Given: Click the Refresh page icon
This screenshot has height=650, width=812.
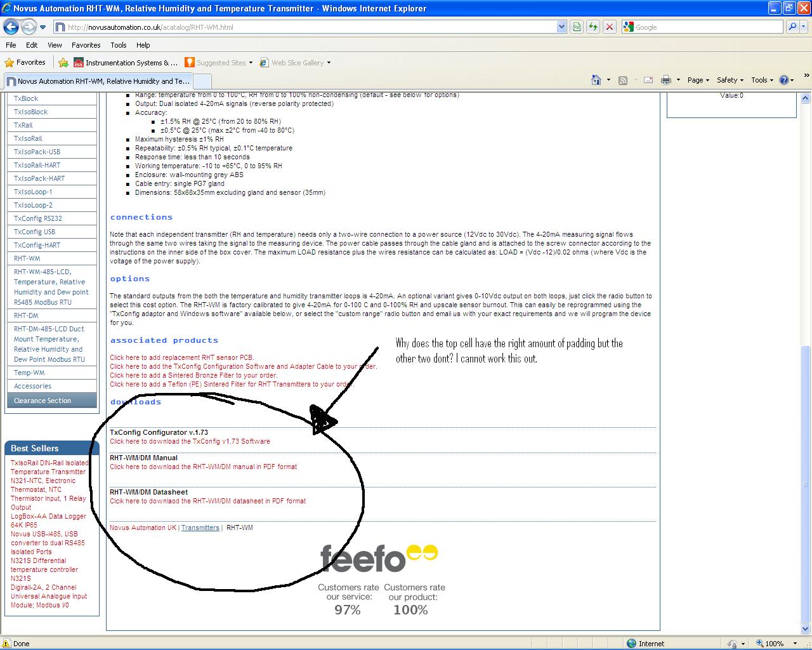Looking at the screenshot, I should click(593, 27).
